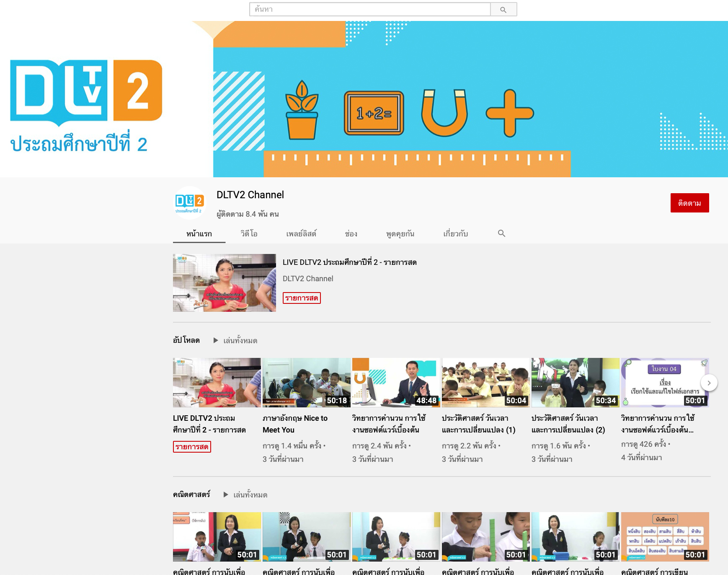Image resolution: width=728 pixels, height=575 pixels.
Task: Switch to the วิดีโอ tab
Action: (x=249, y=234)
